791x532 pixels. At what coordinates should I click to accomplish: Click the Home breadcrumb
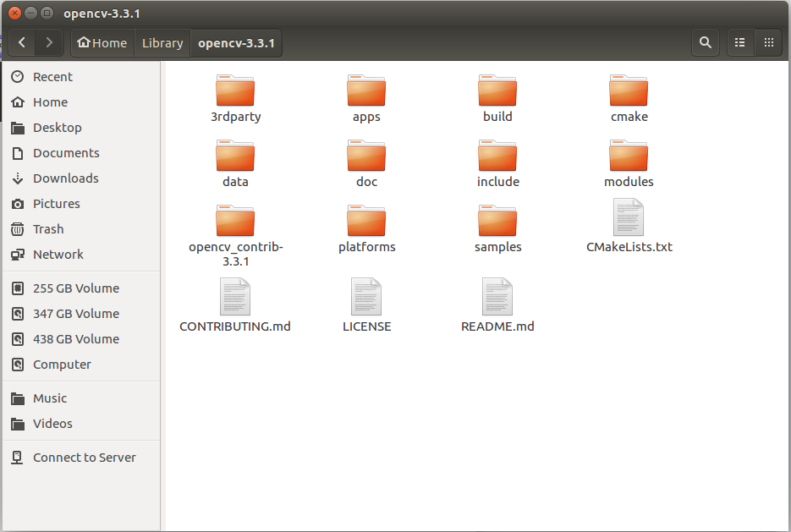click(102, 43)
